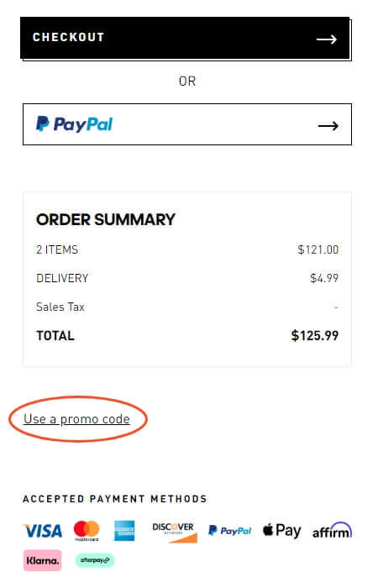
Task: Click the Visa payment icon
Action: tap(43, 531)
